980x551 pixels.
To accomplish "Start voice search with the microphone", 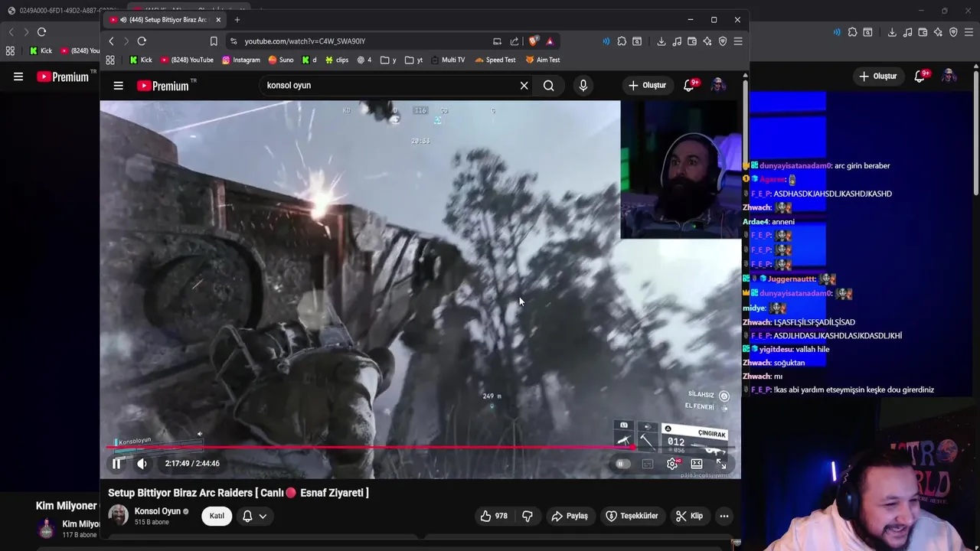I will (x=583, y=86).
